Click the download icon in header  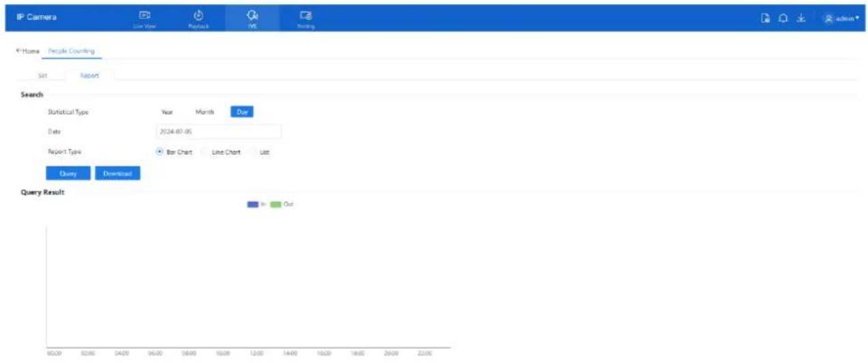(x=801, y=19)
